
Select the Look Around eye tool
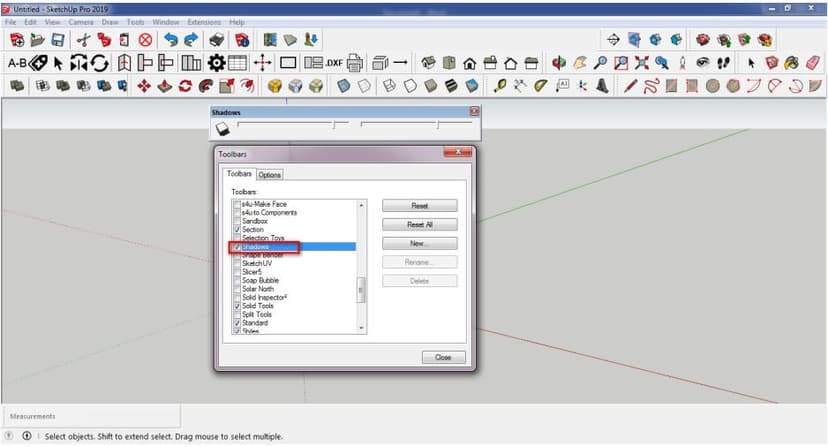pos(703,63)
